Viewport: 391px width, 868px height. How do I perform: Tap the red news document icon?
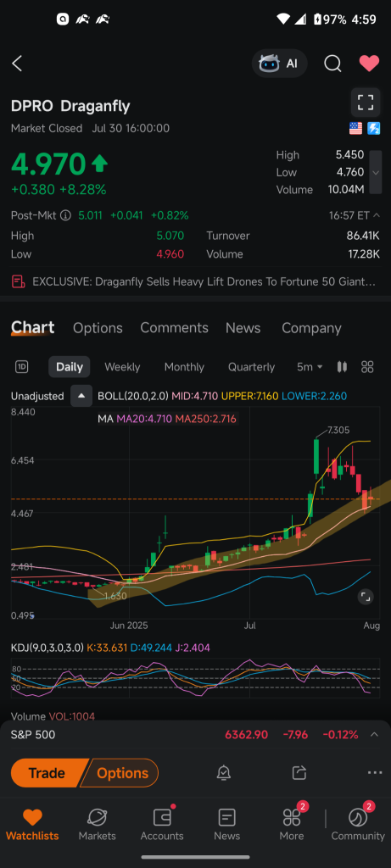point(19,281)
